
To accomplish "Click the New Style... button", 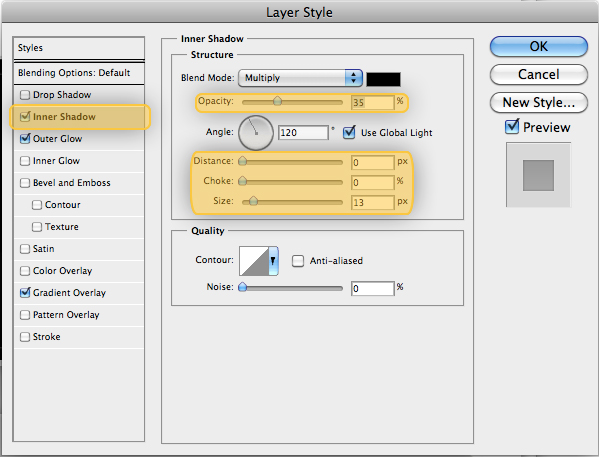I will (x=539, y=102).
